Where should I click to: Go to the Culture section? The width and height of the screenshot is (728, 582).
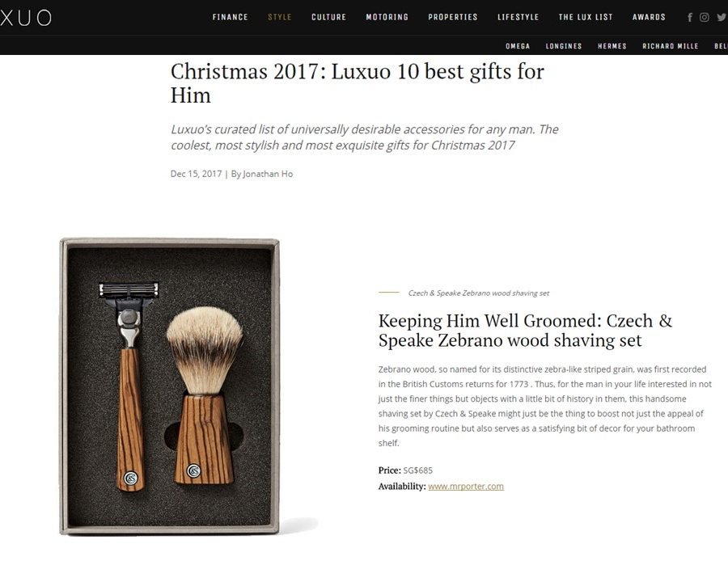328,17
